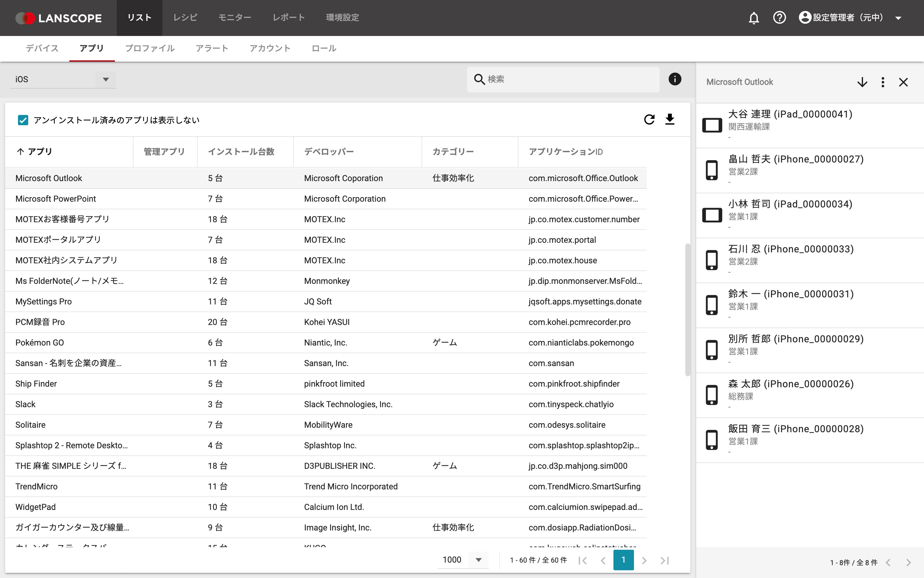
Task: Go to previous page of app list
Action: click(x=603, y=560)
